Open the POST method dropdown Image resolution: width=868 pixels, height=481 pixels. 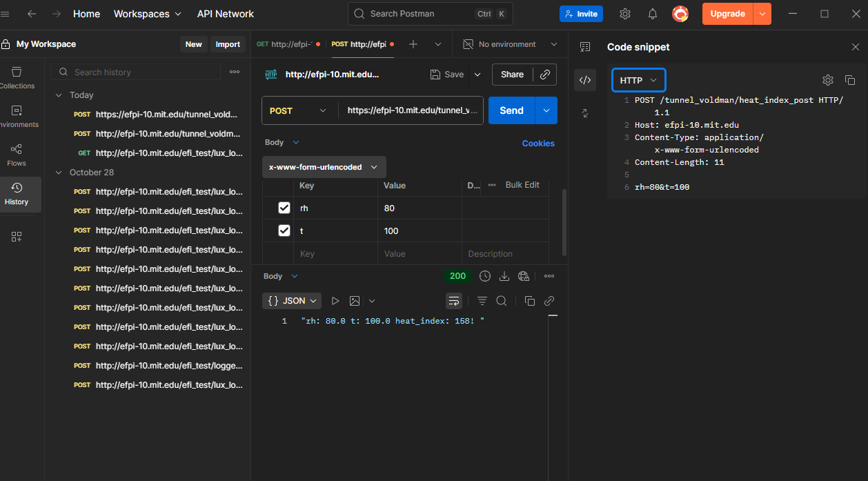(x=298, y=110)
